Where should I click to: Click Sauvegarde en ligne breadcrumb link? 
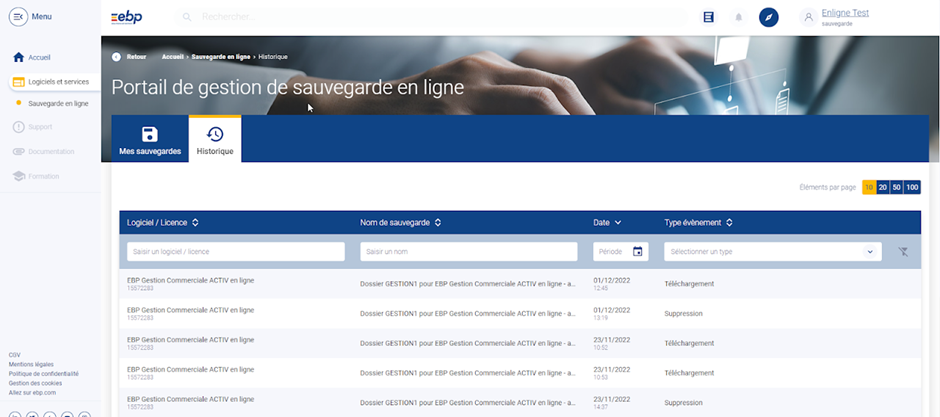point(221,57)
